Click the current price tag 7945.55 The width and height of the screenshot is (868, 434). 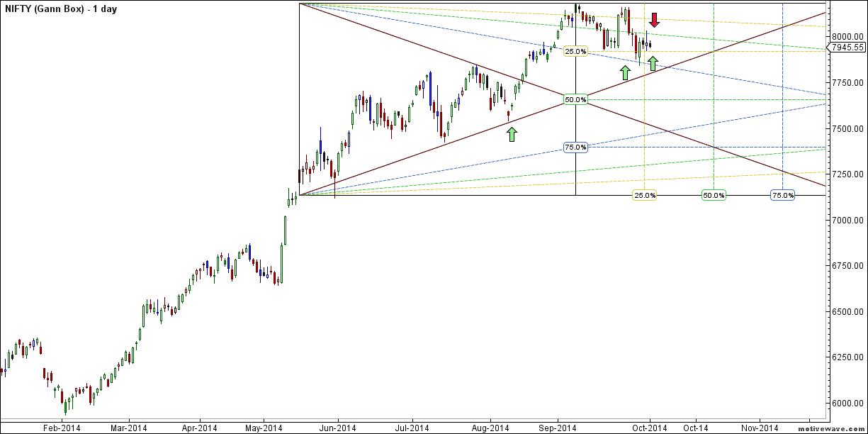pos(846,48)
